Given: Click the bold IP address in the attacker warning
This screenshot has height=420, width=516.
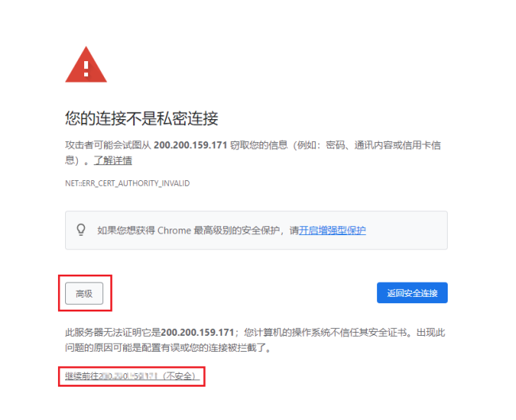Looking at the screenshot, I should click(x=191, y=145).
